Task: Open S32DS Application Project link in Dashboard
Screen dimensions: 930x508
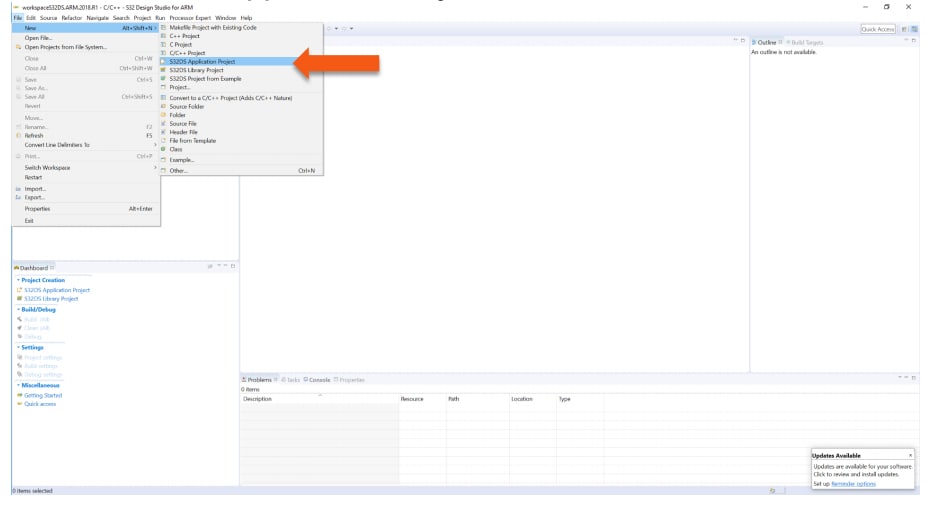Action: pos(57,290)
